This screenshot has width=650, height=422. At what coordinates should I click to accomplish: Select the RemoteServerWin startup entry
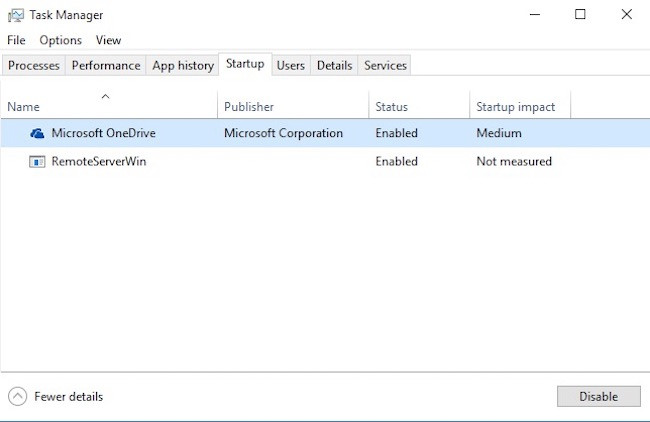click(99, 161)
